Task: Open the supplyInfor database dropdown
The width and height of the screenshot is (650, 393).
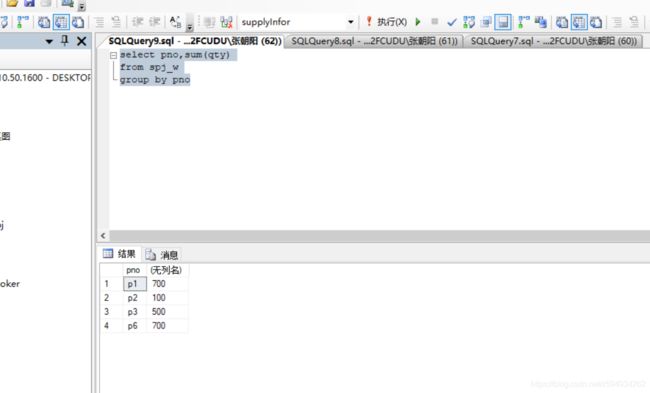Action: pos(350,22)
